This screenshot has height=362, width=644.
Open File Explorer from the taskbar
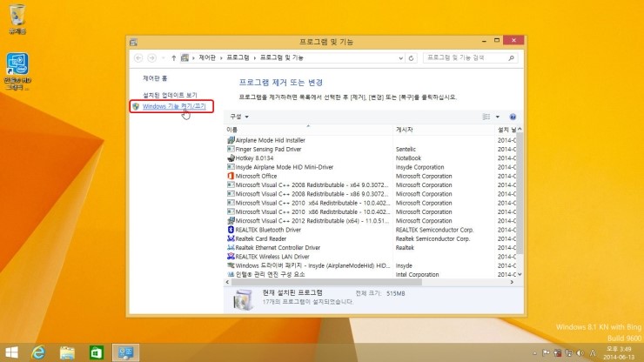(67, 352)
